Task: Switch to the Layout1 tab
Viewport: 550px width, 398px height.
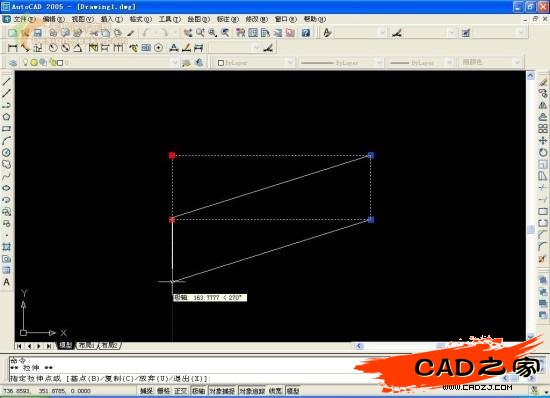Action: point(86,345)
